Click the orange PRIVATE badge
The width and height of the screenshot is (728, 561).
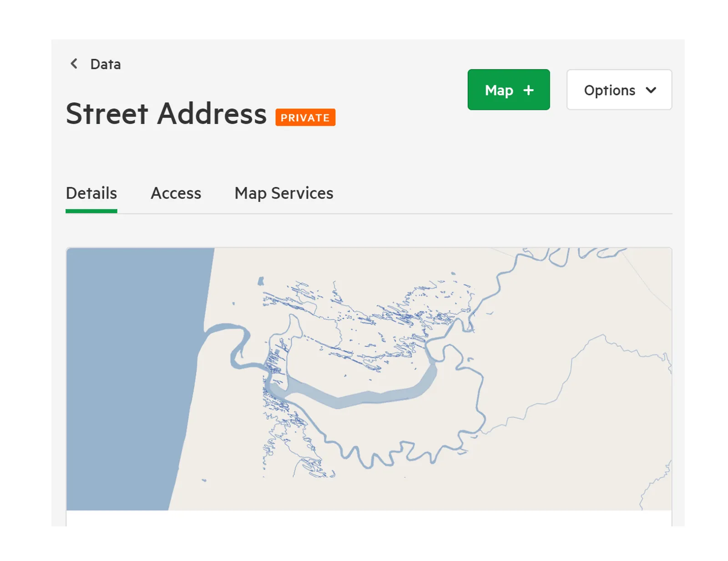[x=305, y=117]
